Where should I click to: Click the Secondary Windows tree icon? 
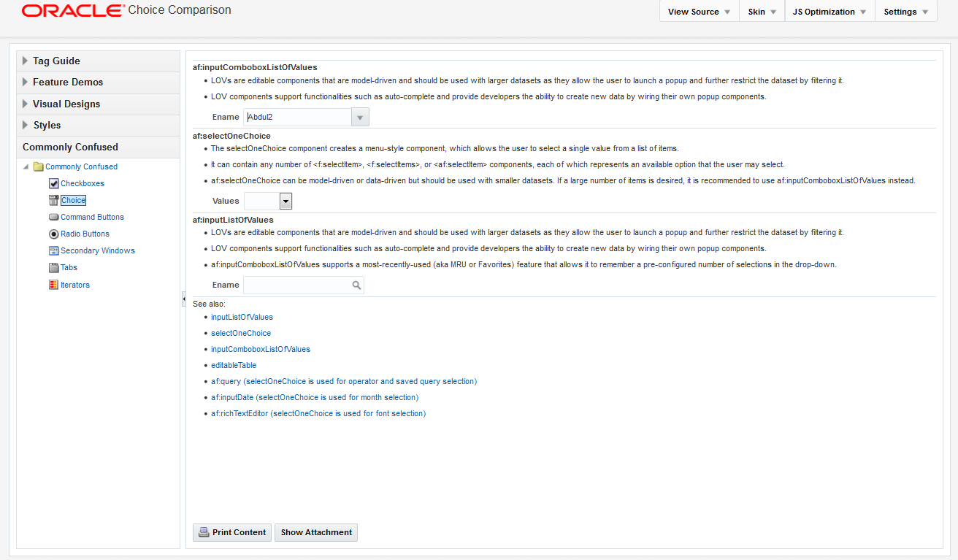pyautogui.click(x=54, y=251)
